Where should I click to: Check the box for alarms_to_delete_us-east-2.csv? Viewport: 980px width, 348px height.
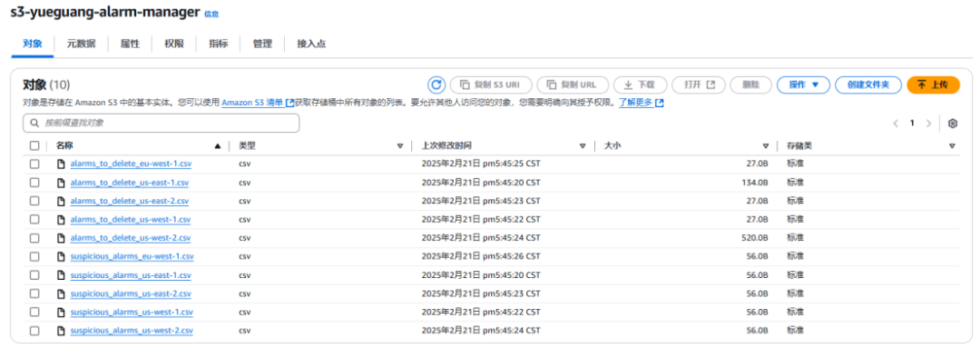[x=34, y=201]
